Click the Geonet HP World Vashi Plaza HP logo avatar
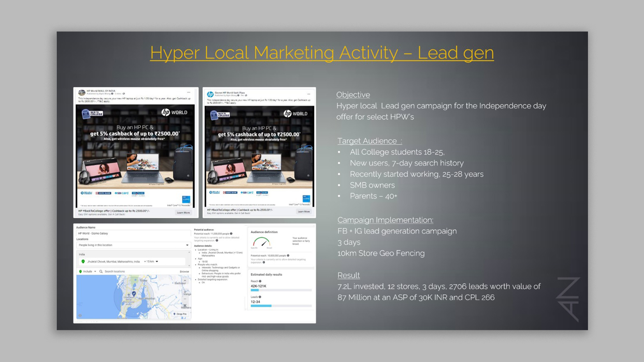This screenshot has height=362, width=644. (210, 94)
